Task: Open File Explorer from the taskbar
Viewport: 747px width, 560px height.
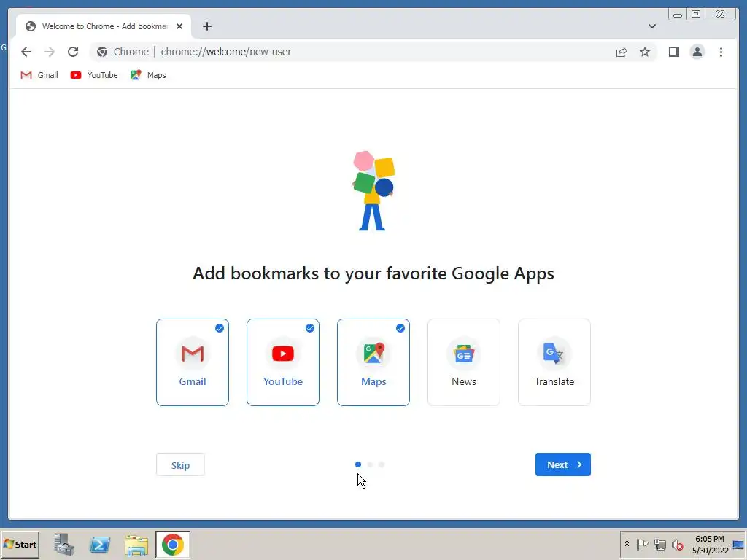Action: coord(136,545)
